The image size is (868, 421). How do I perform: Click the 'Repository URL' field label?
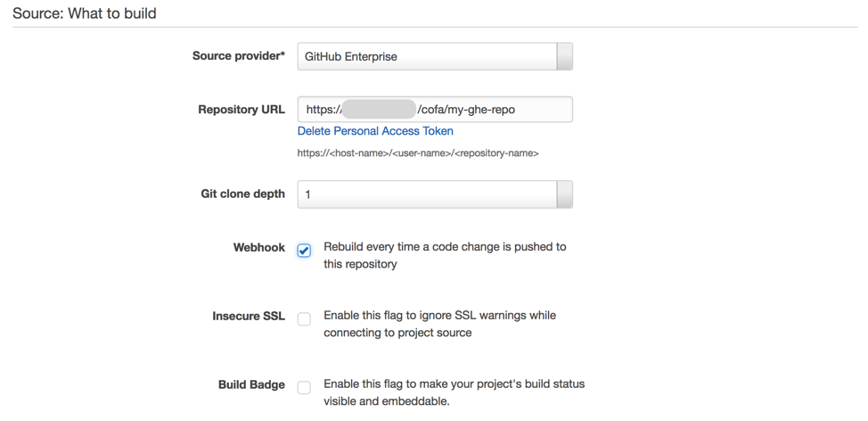[x=242, y=110]
